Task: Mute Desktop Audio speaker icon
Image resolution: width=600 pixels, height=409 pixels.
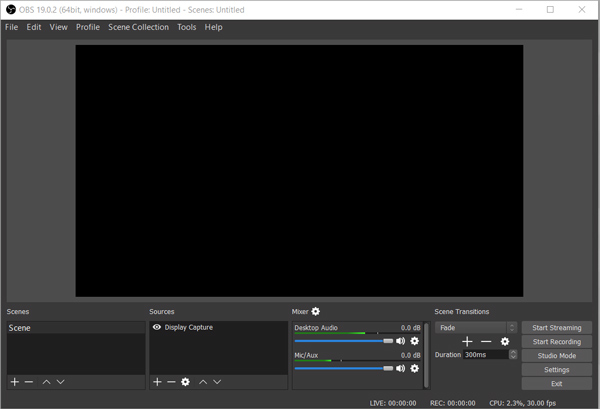Action: [401, 341]
